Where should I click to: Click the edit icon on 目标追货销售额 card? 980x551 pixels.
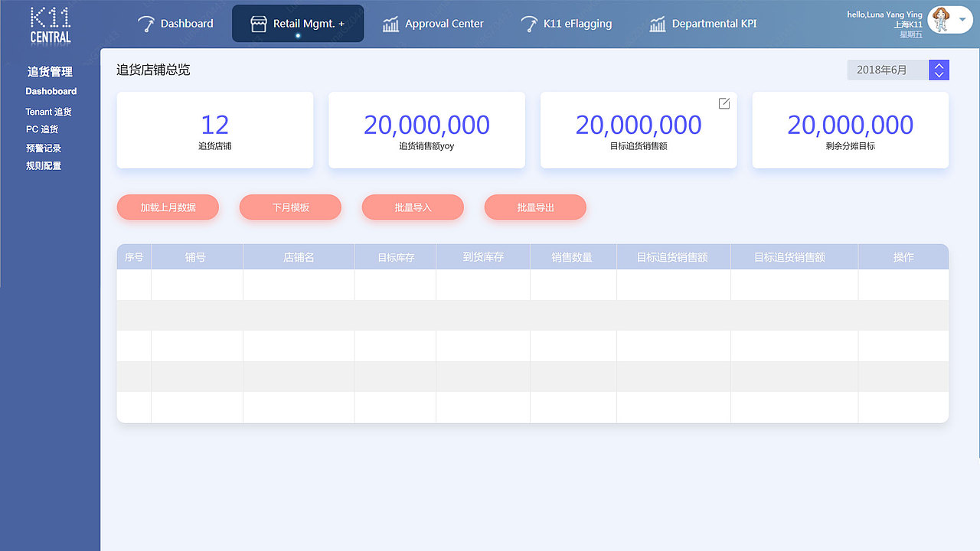724,103
